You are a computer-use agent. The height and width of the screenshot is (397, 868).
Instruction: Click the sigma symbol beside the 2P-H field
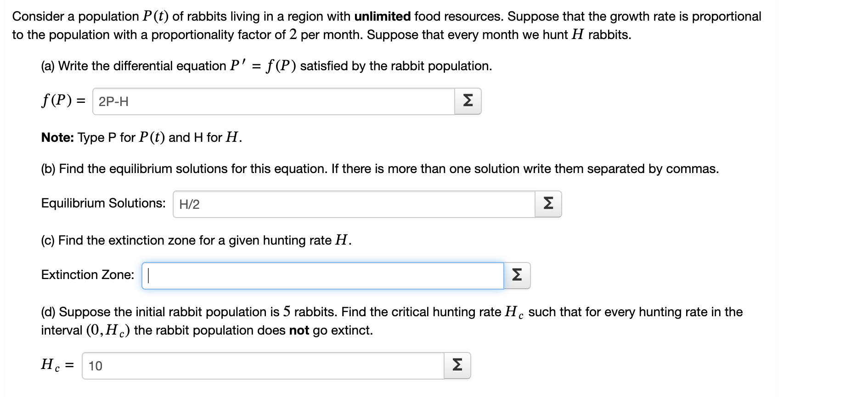point(468,101)
